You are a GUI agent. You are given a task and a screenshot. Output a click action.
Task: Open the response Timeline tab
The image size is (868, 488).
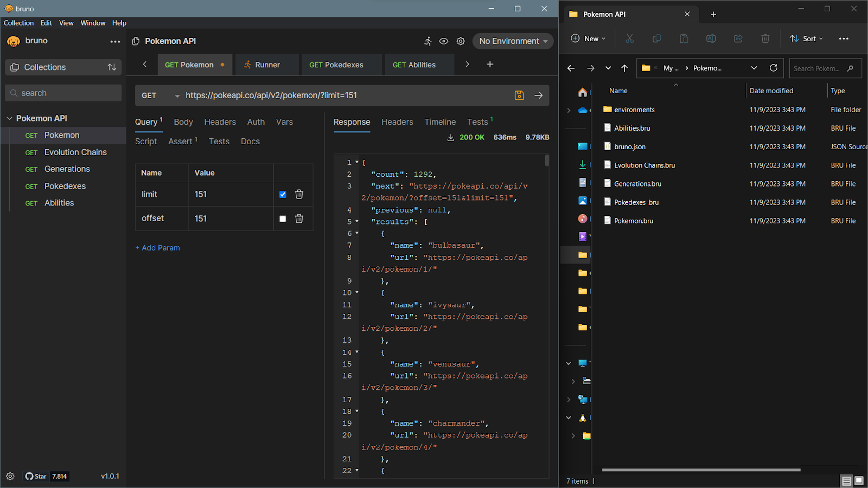click(x=440, y=122)
